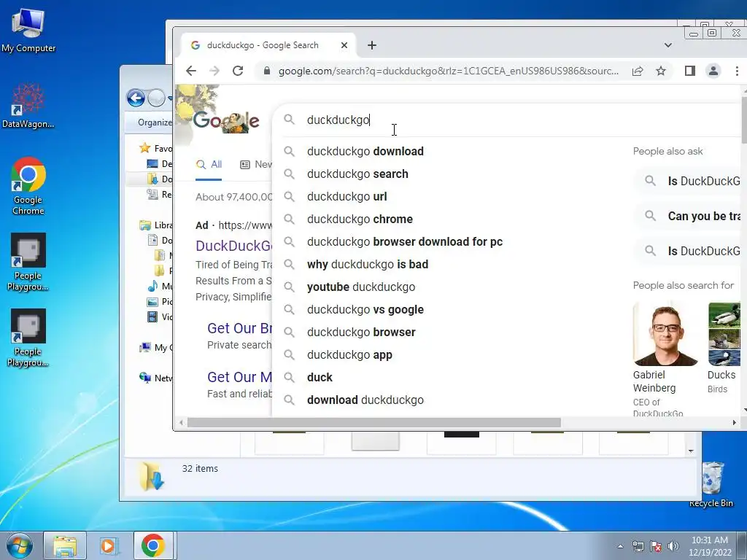Open Organize menu in Explorer window
The image size is (747, 560).
pyautogui.click(x=155, y=122)
